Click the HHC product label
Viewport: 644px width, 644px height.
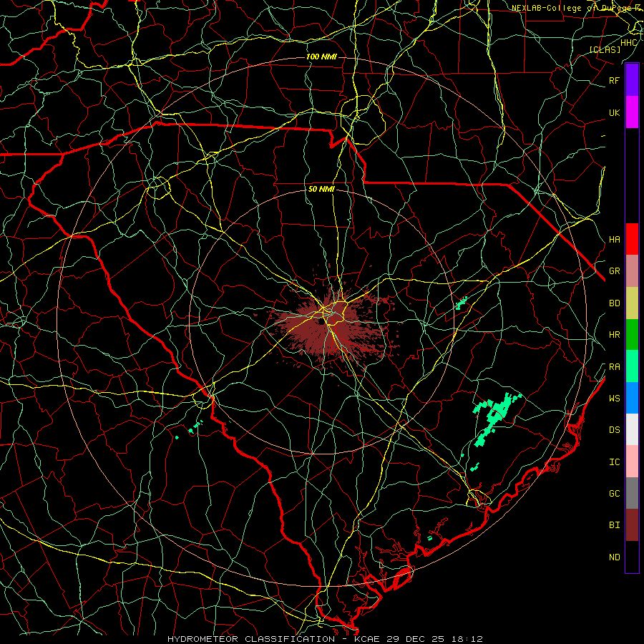629,43
